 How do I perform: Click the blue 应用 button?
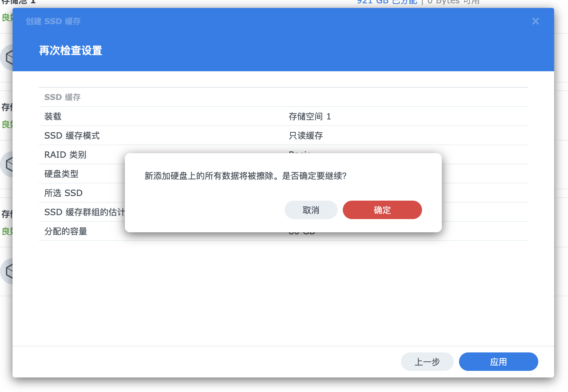click(x=498, y=362)
